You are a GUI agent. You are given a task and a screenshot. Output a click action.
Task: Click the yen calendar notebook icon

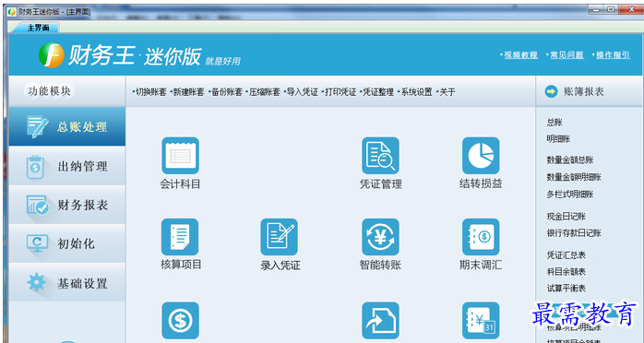[481, 321]
